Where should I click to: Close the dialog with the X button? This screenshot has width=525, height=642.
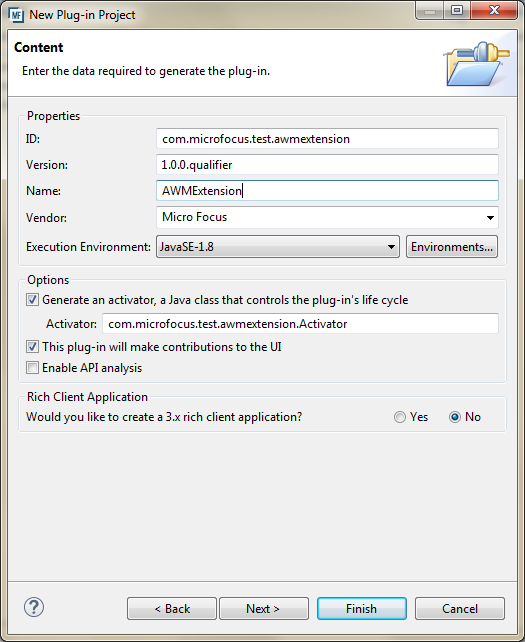(494, 10)
